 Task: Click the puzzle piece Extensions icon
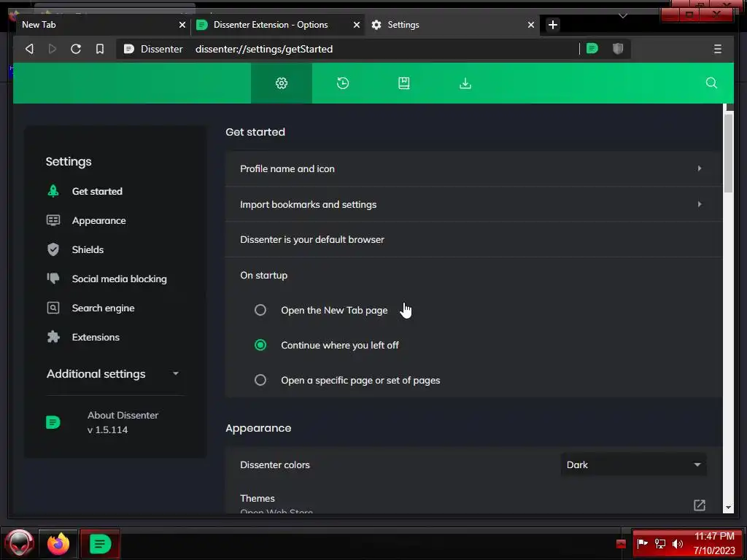[x=53, y=337]
